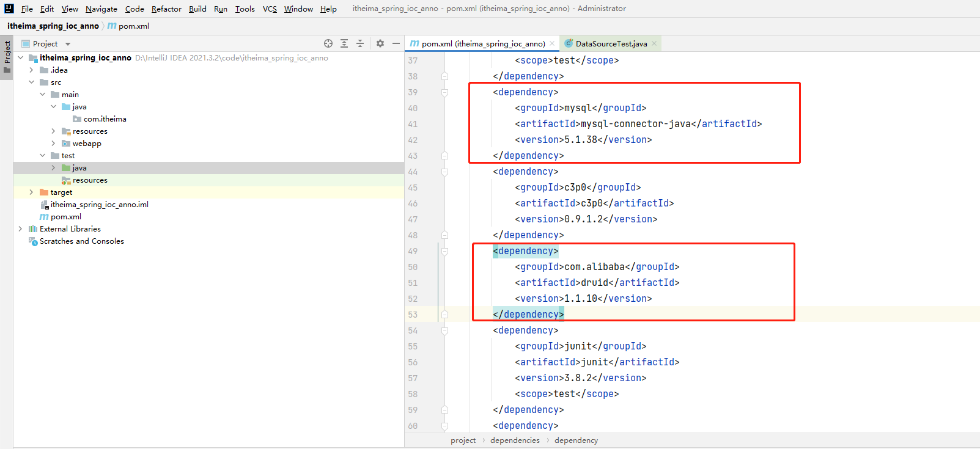
Task: Open the VCS menu
Action: pos(270,9)
